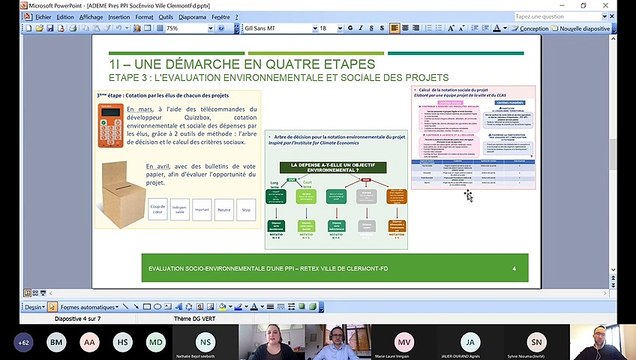Undo the last action
The width and height of the screenshot is (636, 360).
click(118, 28)
